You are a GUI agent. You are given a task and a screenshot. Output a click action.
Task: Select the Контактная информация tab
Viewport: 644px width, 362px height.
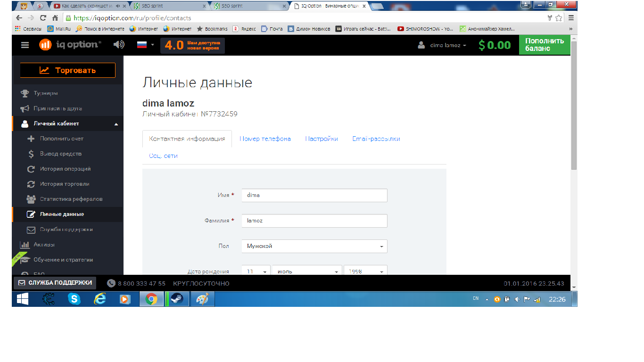coord(187,139)
